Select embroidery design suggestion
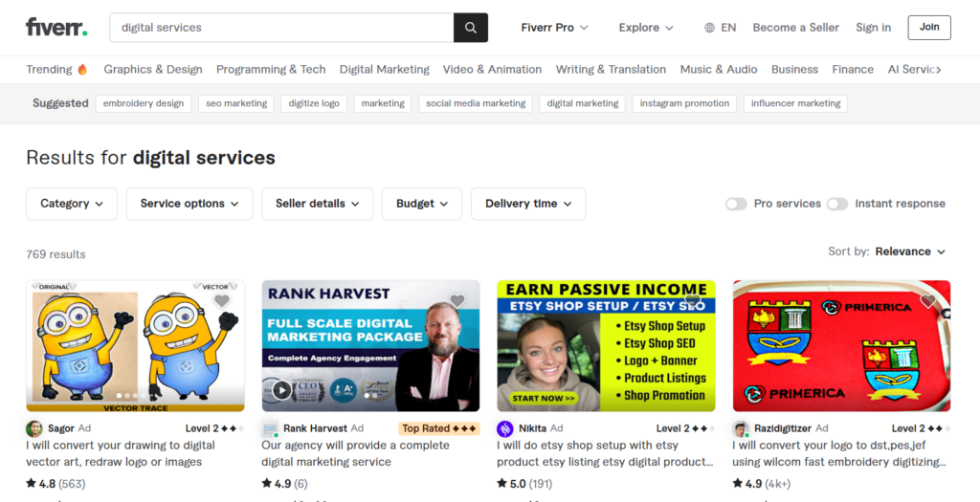Screen dimensions: 980x502 [144, 103]
